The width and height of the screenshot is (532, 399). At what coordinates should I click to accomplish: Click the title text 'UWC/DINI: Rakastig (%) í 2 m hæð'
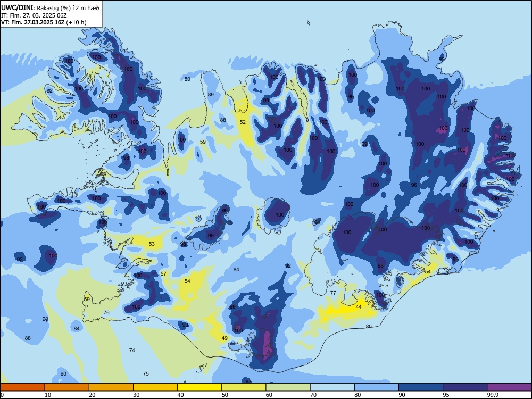[x=50, y=8]
